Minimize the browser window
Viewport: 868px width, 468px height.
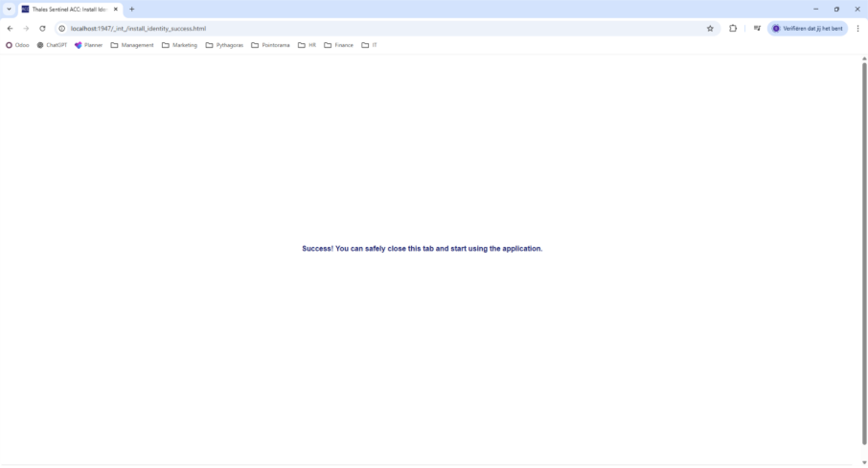pyautogui.click(x=816, y=10)
